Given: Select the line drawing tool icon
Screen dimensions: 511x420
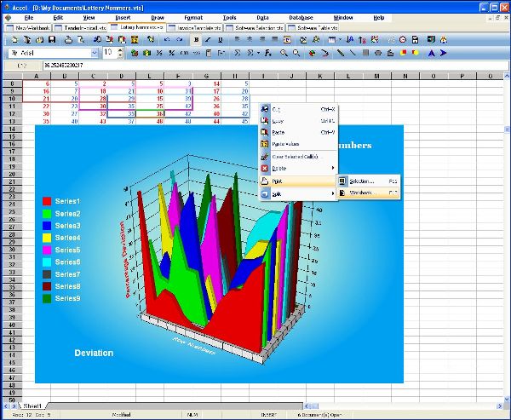Looking at the screenshot, I should [353, 53].
